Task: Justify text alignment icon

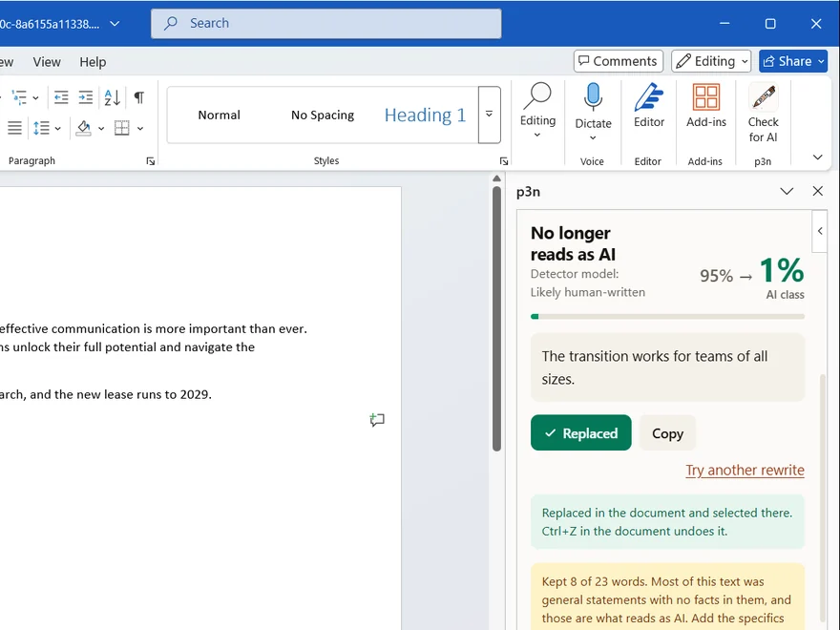Action: 14,128
